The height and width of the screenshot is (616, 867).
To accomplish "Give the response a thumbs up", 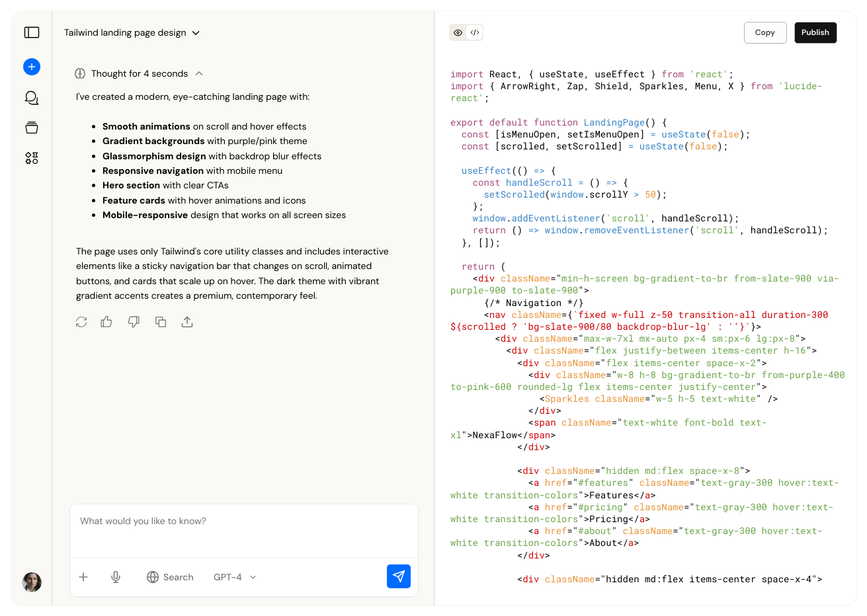I will click(106, 322).
